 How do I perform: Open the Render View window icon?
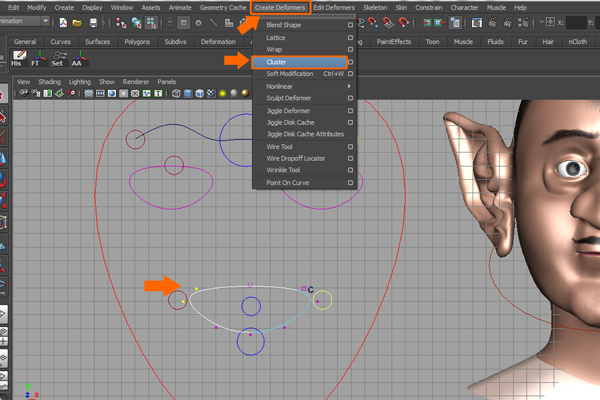[x=477, y=23]
